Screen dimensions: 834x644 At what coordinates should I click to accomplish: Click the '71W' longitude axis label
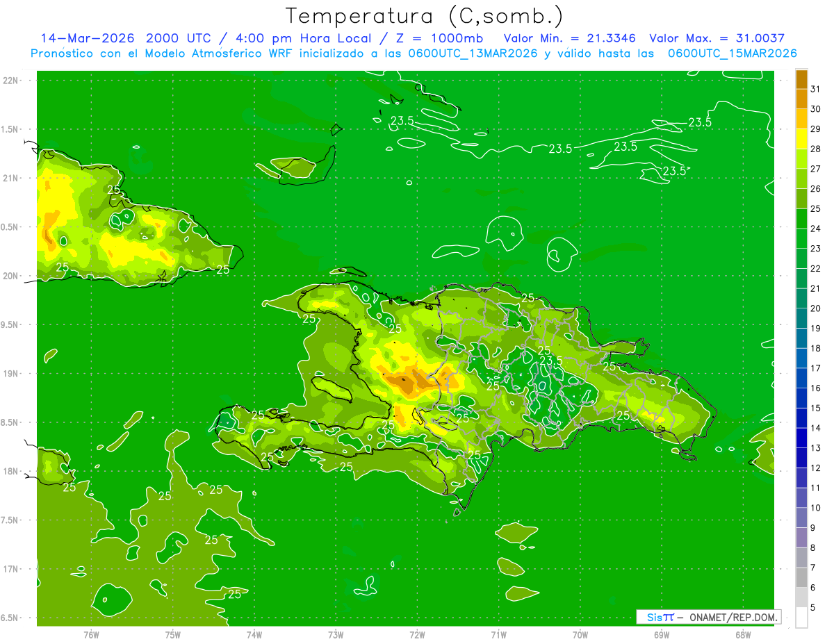(498, 635)
